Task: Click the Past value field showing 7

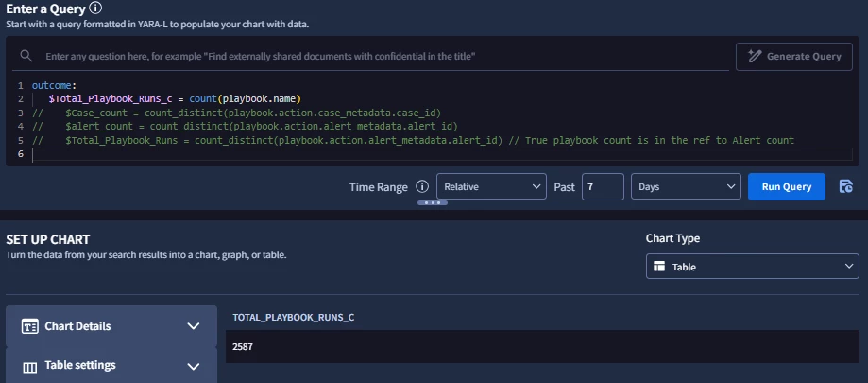Action: click(x=603, y=187)
